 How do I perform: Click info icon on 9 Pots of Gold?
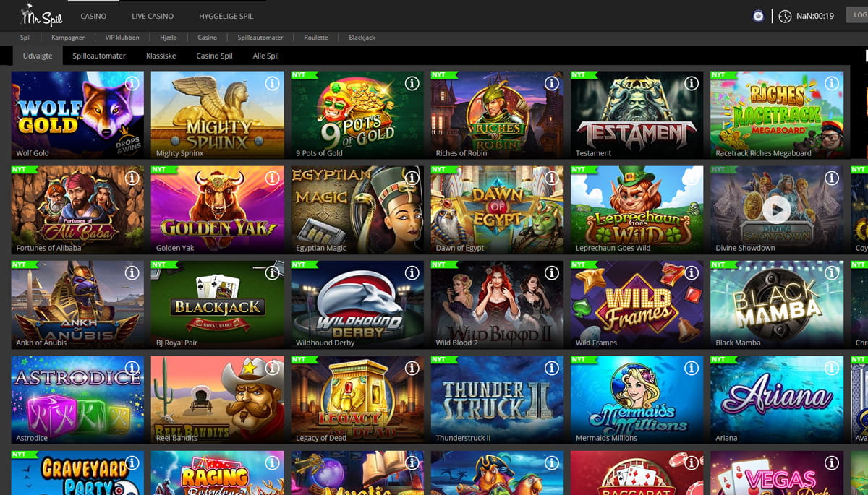412,84
